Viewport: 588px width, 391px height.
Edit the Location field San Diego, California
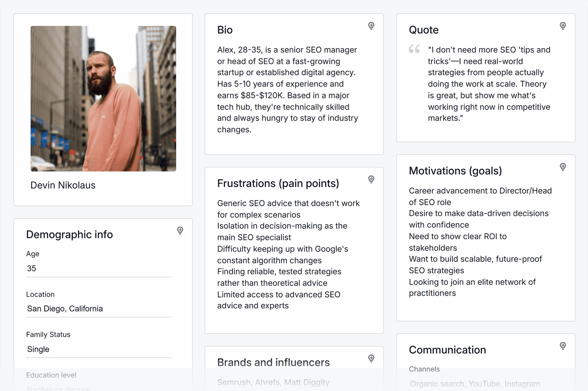[x=99, y=309]
